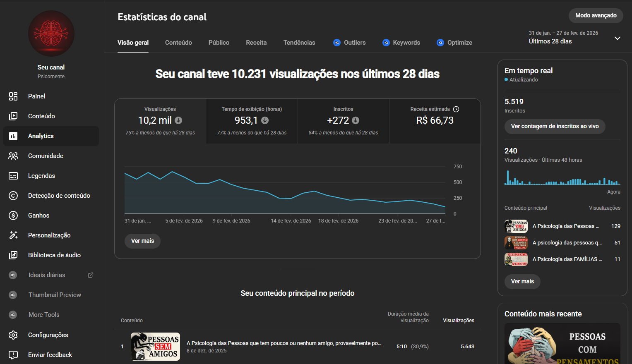Expand the date range dropdown chevron
The image size is (632, 364).
tap(618, 38)
